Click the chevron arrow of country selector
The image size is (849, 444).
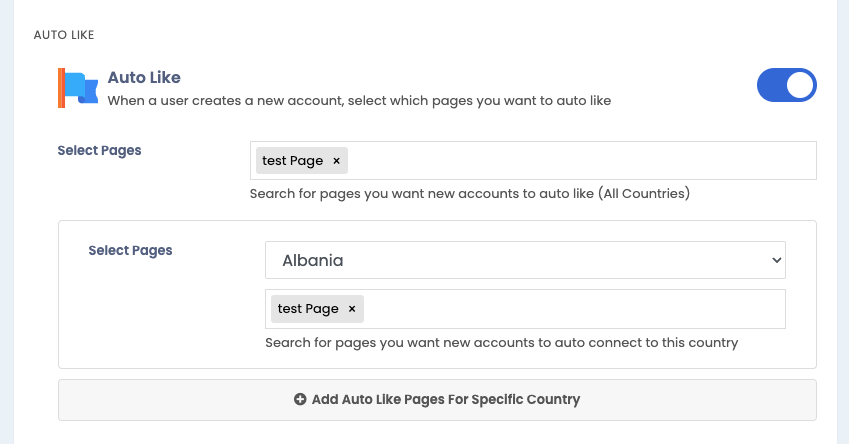(776, 260)
